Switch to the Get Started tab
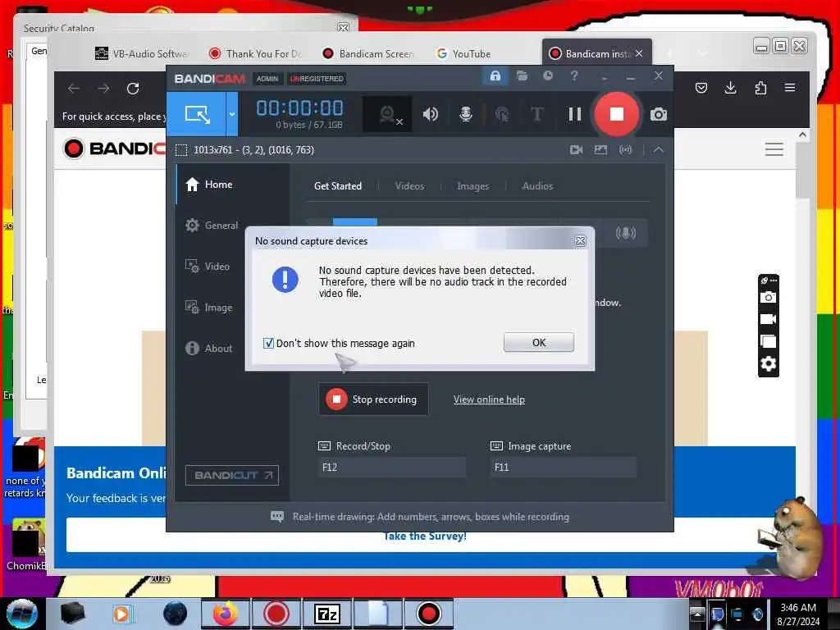The image size is (840, 630). 337,186
